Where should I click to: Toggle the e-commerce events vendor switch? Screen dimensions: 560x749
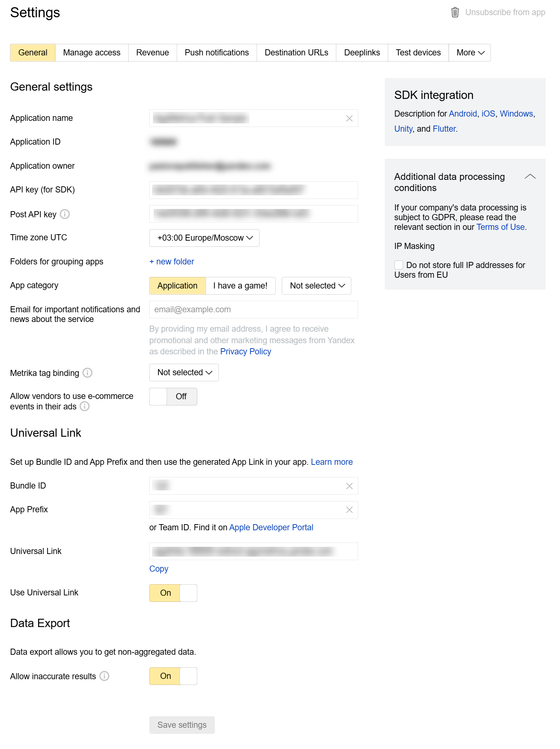tap(173, 396)
